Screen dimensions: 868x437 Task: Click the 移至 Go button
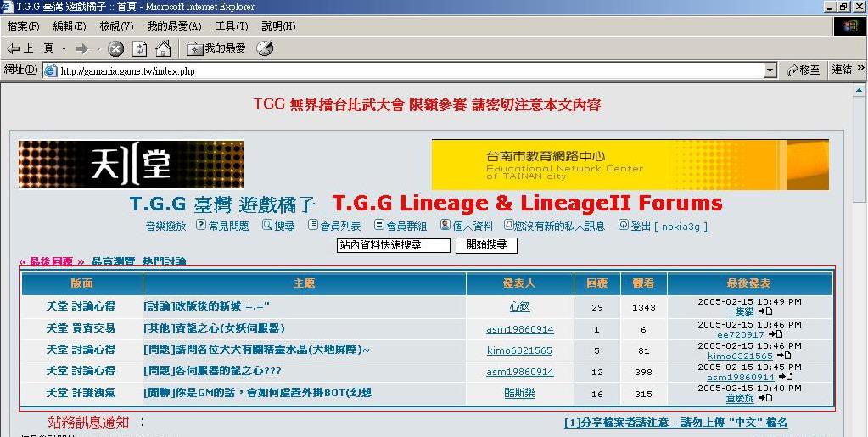[804, 70]
